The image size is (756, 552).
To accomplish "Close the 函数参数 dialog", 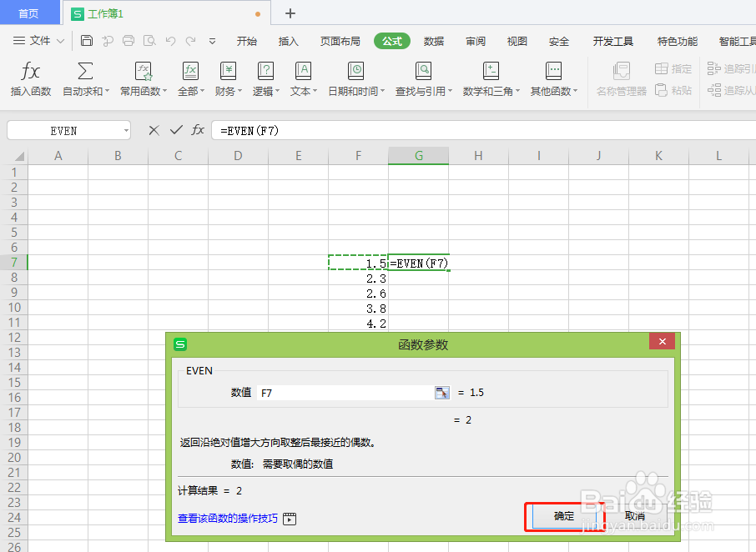I will click(x=662, y=342).
